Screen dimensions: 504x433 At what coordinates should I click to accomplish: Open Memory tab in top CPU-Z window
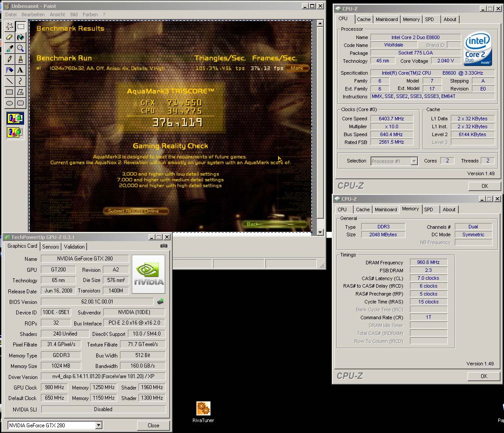tap(411, 19)
